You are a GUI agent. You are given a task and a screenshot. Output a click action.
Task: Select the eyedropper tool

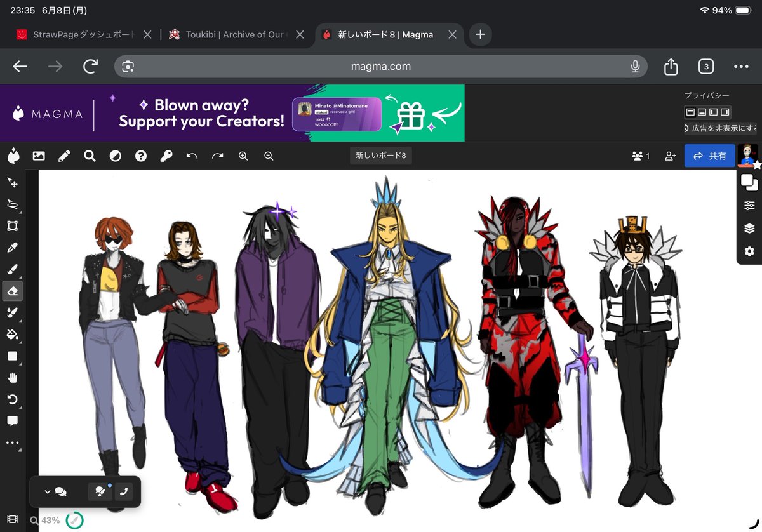pos(12,247)
